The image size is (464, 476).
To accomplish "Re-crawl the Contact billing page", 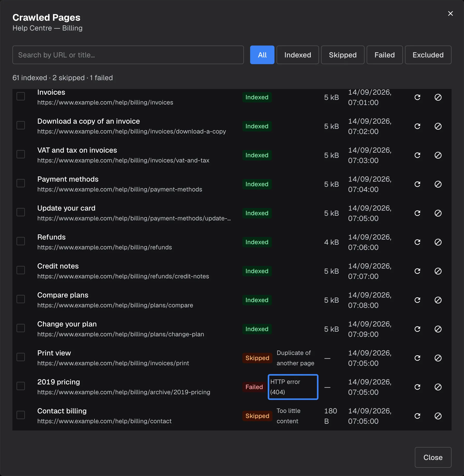I will pyautogui.click(x=417, y=416).
